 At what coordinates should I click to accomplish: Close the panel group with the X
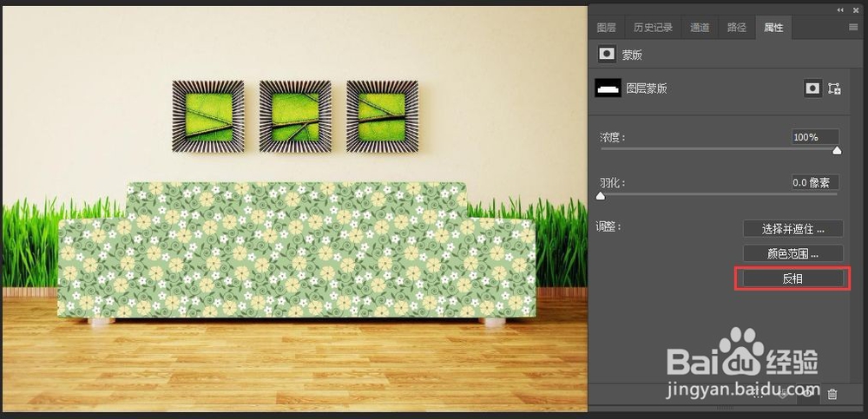(x=856, y=10)
